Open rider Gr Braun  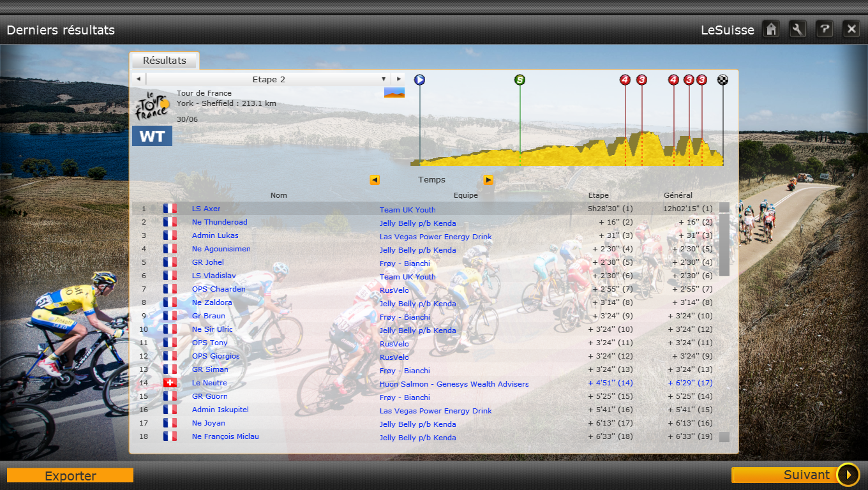coord(209,316)
